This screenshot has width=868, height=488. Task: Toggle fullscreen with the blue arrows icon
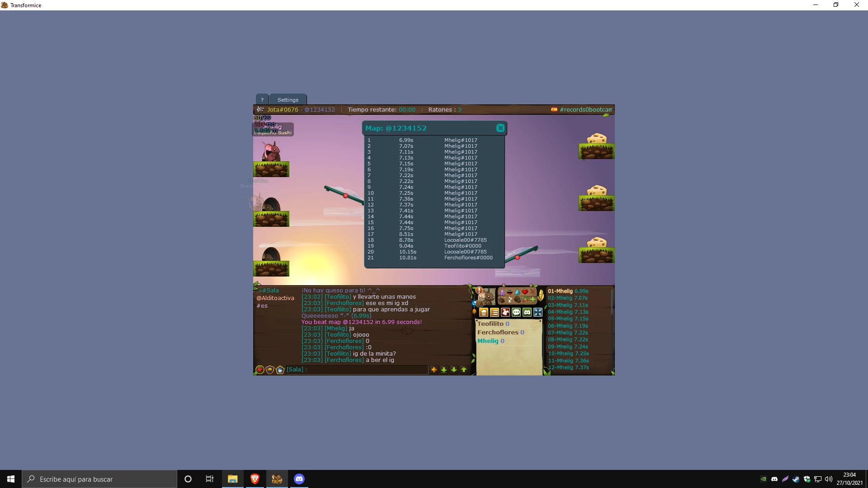538,312
